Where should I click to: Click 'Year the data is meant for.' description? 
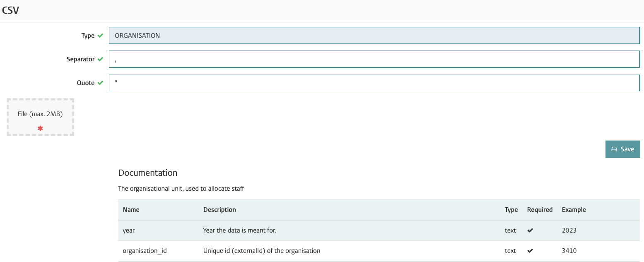point(240,230)
